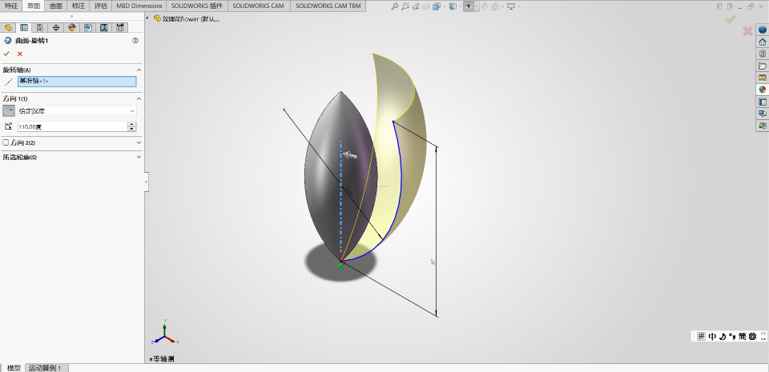Open the Appearances color-ball task pane tab
The width and height of the screenshot is (769, 372).
coord(762,90)
